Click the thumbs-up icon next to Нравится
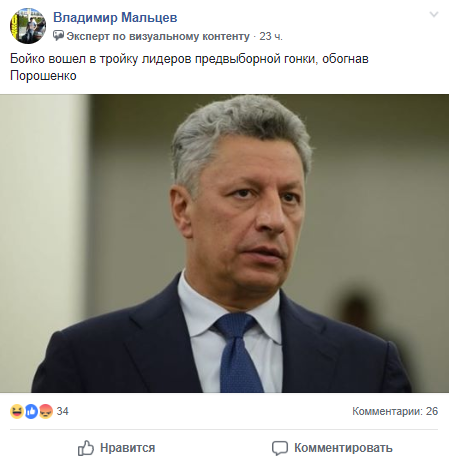Viewport: 449px width, 459px height. (86, 448)
